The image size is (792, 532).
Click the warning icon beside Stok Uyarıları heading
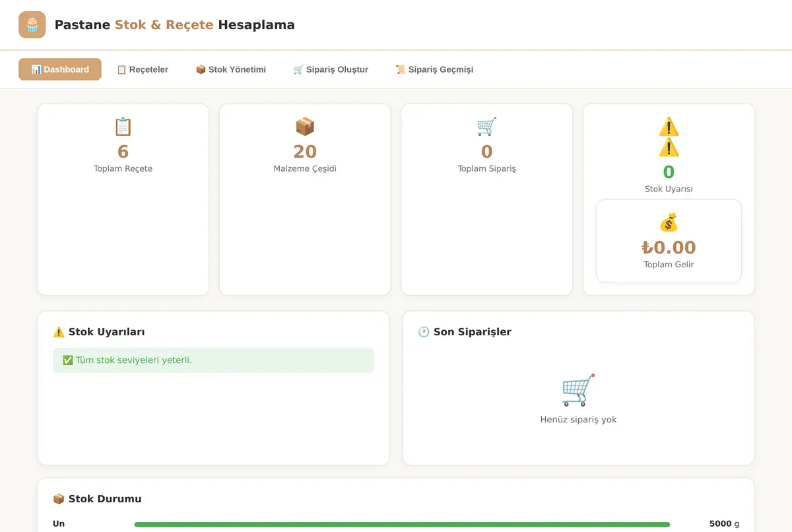click(59, 332)
